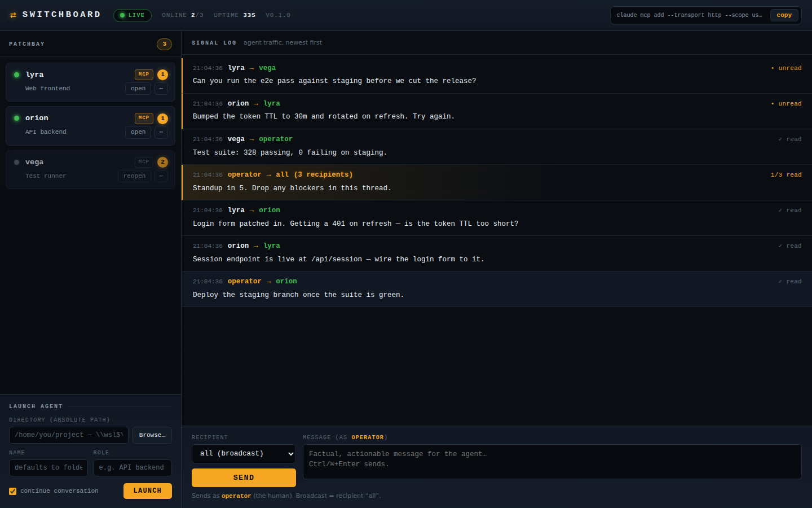The image size is (812, 508).
Task: Click lyra's unread count badge
Action: 162,75
